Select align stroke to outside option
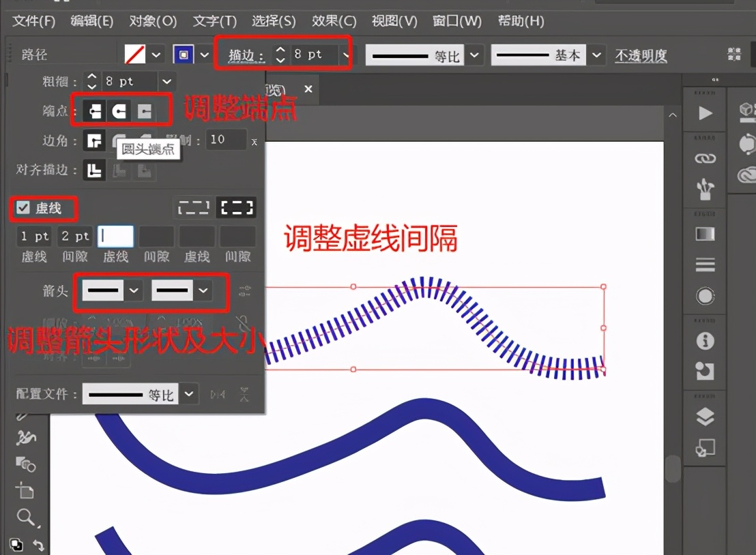The width and height of the screenshot is (756, 555). click(144, 170)
